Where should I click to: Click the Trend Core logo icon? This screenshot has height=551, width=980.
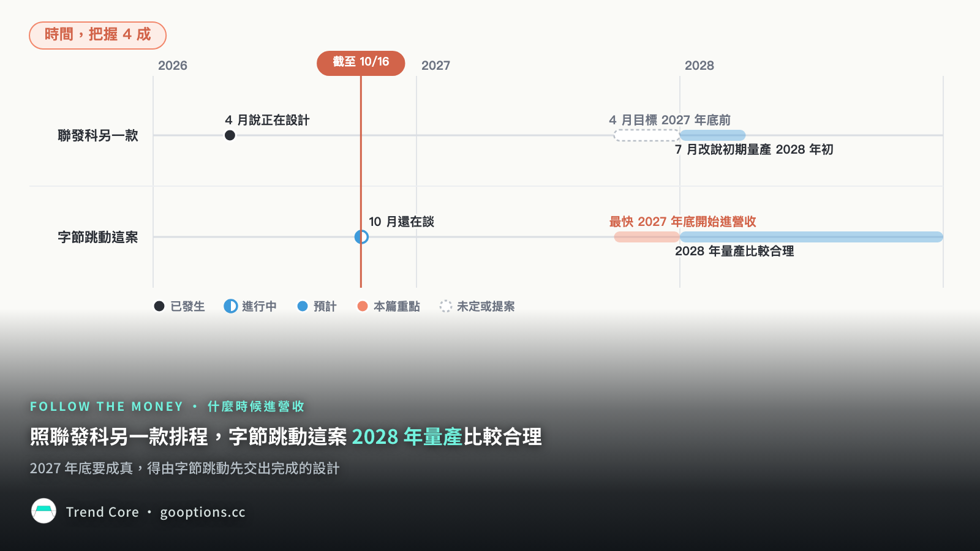tap(43, 511)
